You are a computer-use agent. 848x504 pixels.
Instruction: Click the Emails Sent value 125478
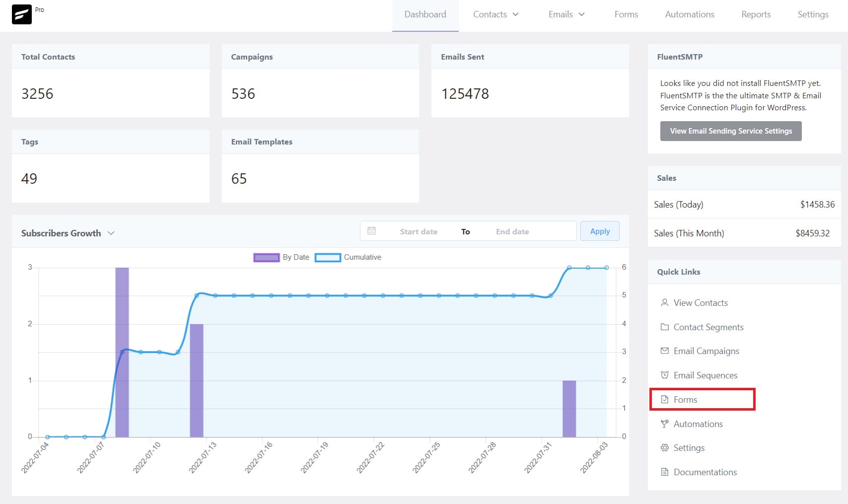[x=465, y=93]
